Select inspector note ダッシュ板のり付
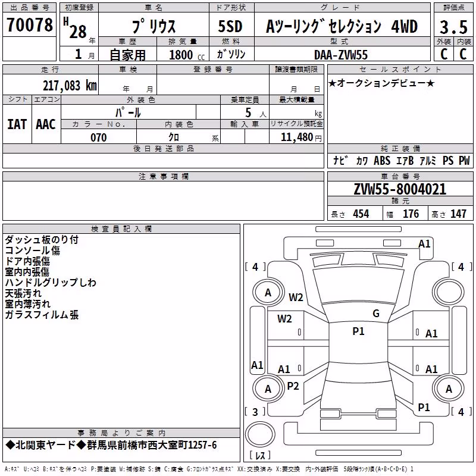476x476 pixels. click(42, 240)
